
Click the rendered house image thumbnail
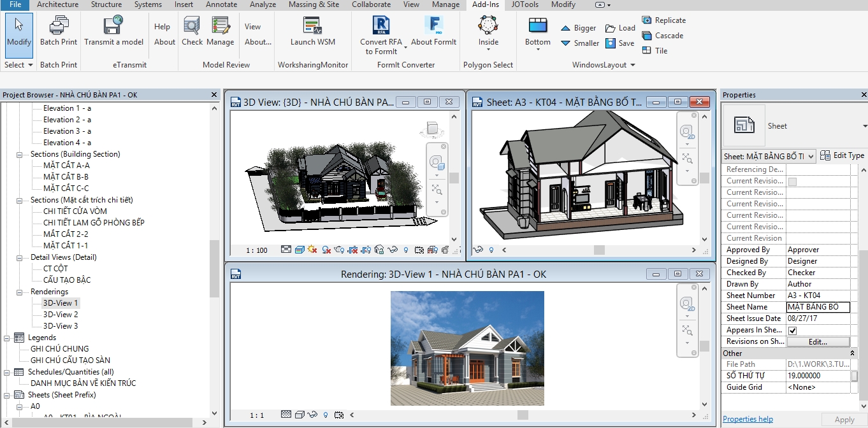[x=467, y=348]
